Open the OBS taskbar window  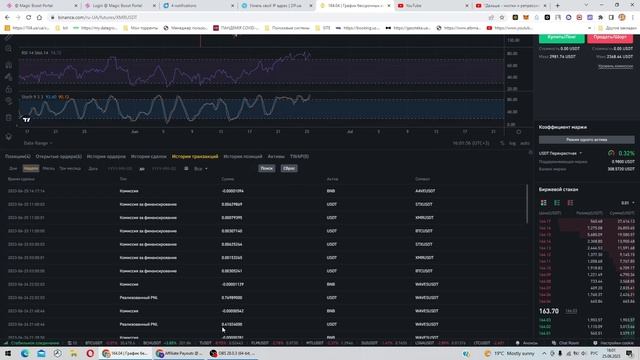(233, 353)
